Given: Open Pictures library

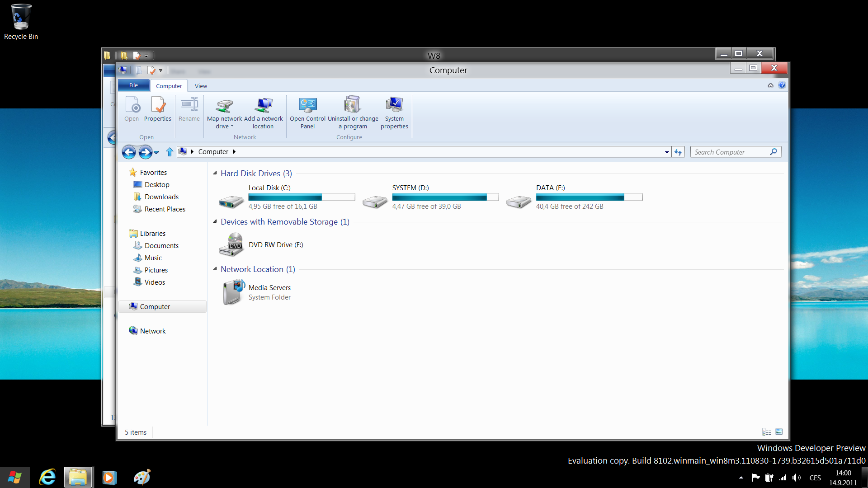Looking at the screenshot, I should click(x=156, y=270).
